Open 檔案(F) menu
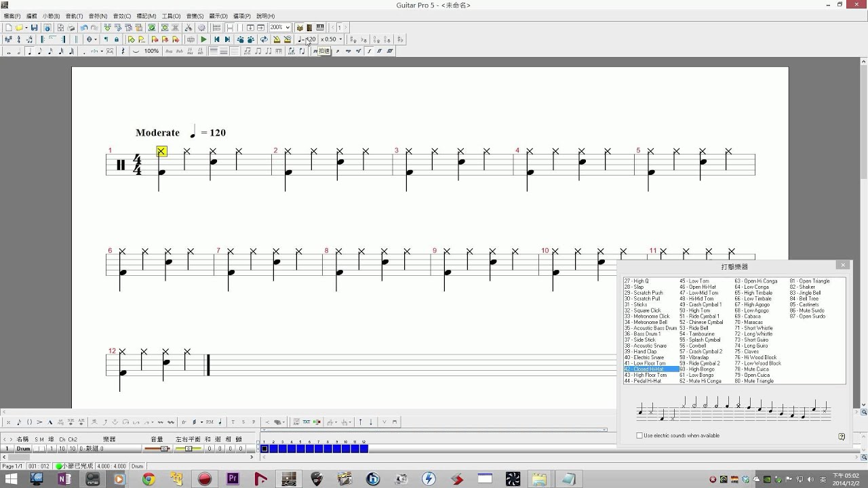Screen dimensions: 868x488 tap(12, 16)
